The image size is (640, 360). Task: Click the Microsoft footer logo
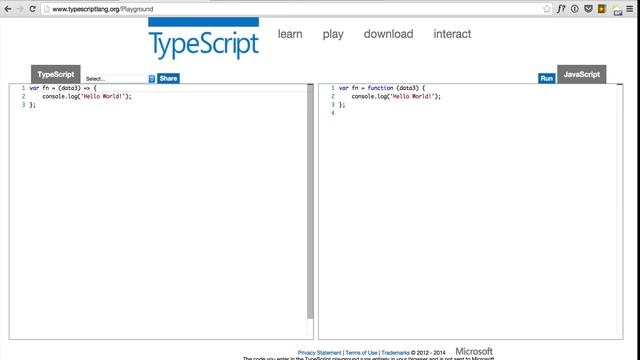point(474,351)
